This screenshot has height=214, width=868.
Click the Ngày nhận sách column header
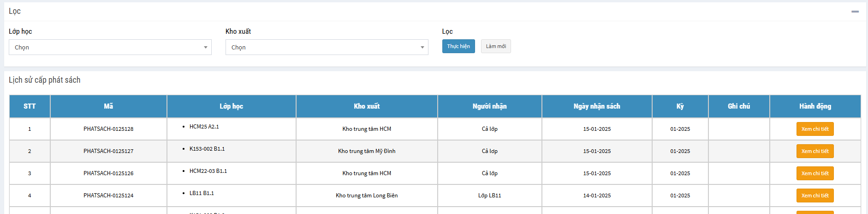coord(597,106)
